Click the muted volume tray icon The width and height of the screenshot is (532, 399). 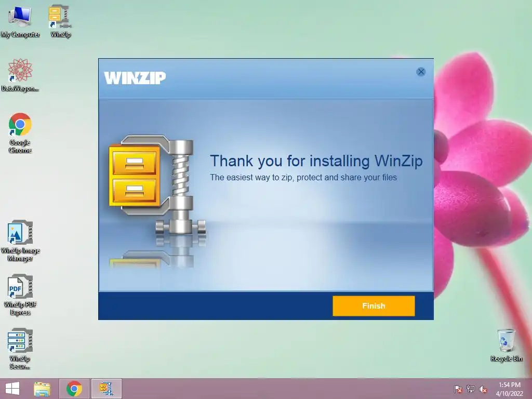click(483, 389)
